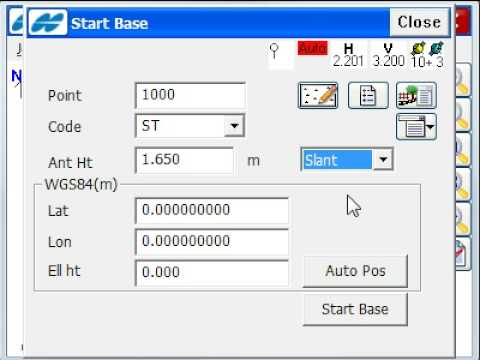Click the Lat input field

tap(212, 210)
